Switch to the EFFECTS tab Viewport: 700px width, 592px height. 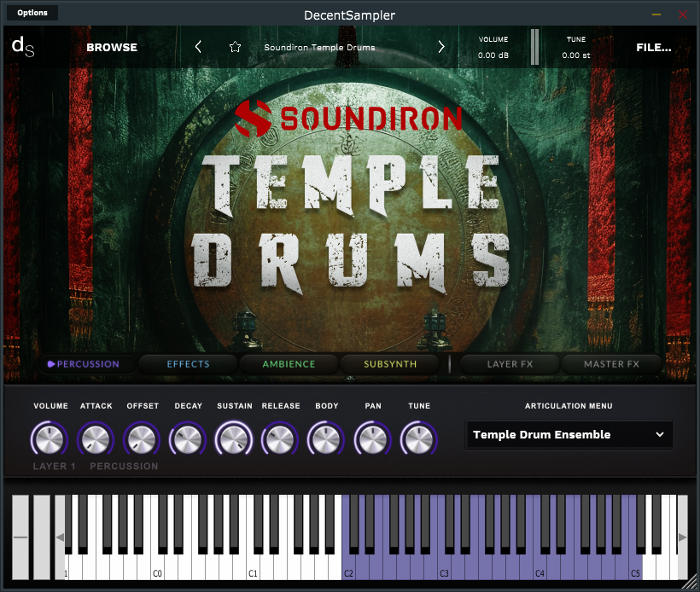[x=188, y=364]
